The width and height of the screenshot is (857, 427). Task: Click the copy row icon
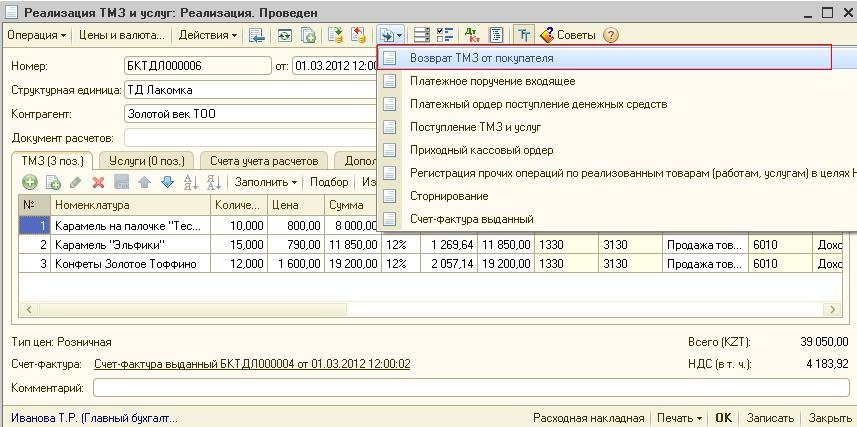(x=52, y=182)
